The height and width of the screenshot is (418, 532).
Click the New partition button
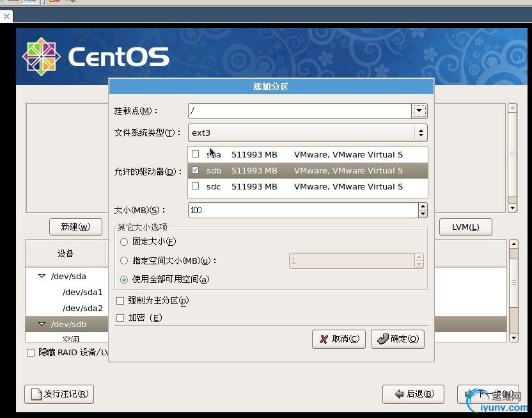[x=75, y=227]
